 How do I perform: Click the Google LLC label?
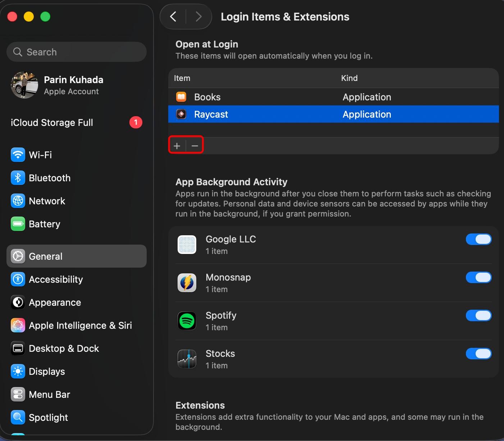point(231,239)
